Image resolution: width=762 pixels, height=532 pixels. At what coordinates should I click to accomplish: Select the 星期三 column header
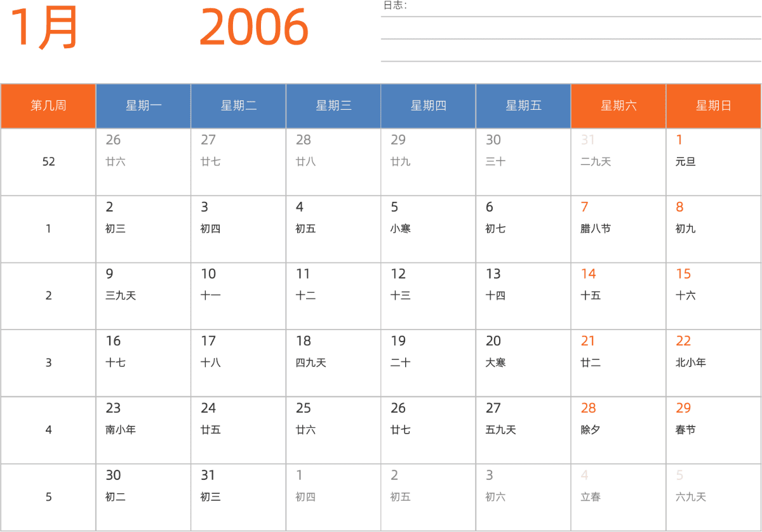(333, 106)
